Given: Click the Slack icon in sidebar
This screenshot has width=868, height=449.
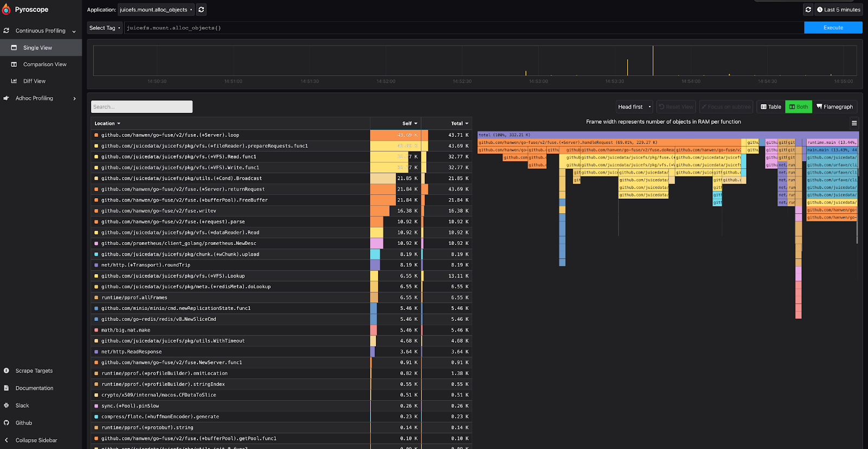Looking at the screenshot, I should (x=7, y=406).
